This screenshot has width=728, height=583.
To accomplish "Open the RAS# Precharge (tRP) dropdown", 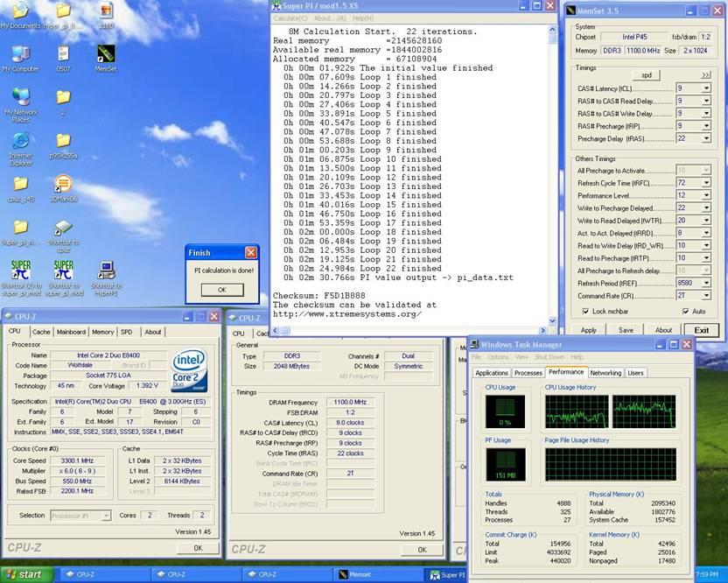I will tap(706, 126).
